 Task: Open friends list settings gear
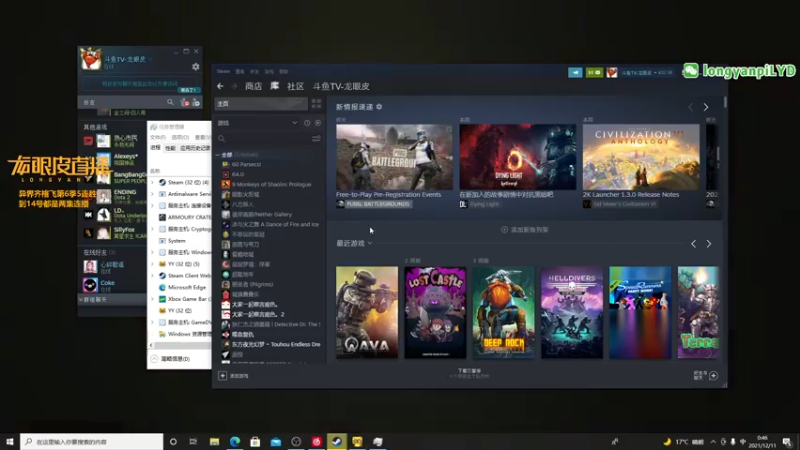195,67
